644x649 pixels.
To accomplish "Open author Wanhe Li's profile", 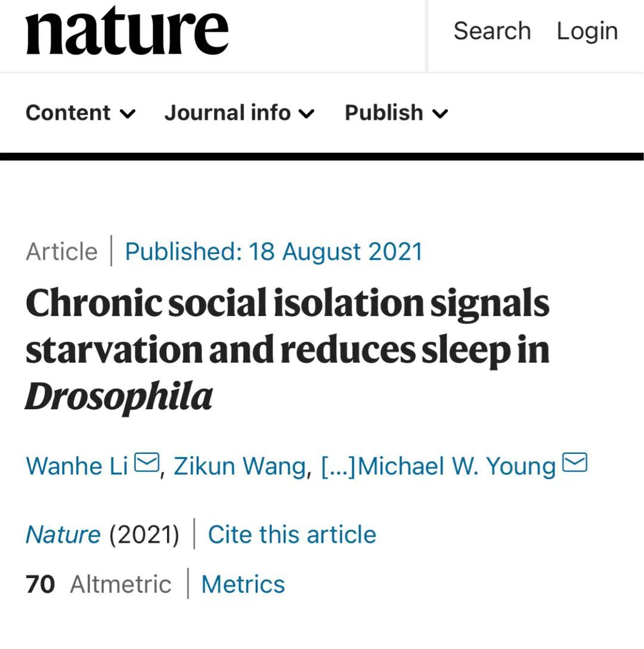I will click(x=77, y=466).
